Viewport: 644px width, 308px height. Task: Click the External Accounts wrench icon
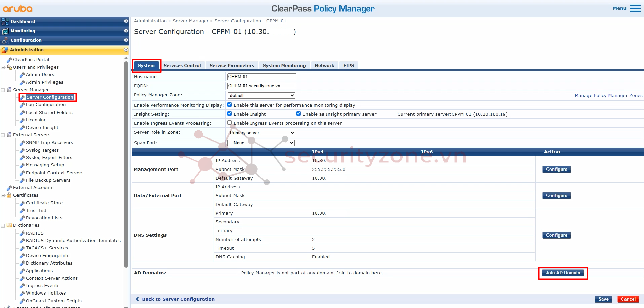(9, 188)
